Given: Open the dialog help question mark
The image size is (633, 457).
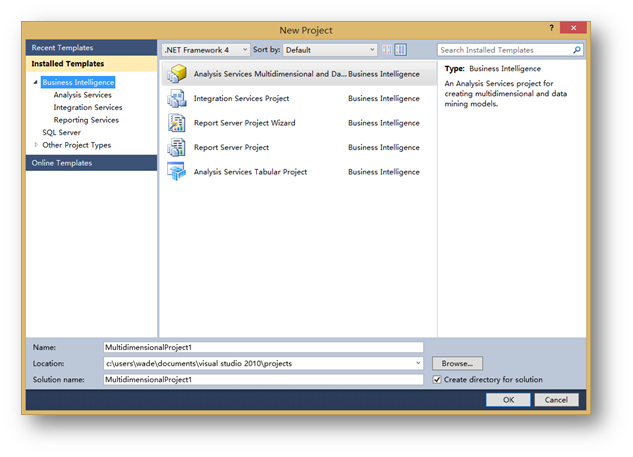Looking at the screenshot, I should 551,28.
